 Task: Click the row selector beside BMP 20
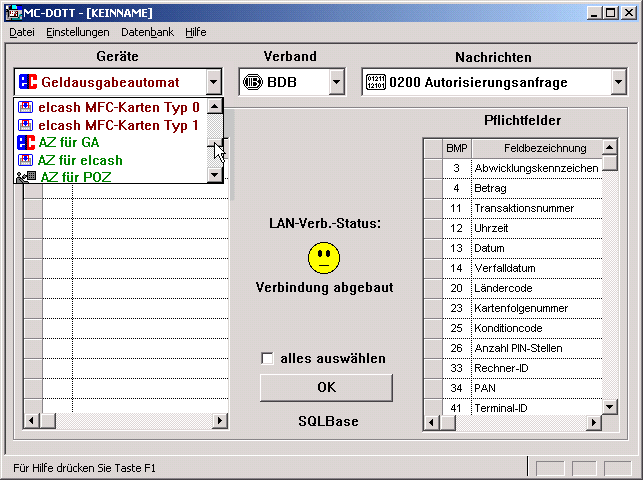pyautogui.click(x=433, y=288)
